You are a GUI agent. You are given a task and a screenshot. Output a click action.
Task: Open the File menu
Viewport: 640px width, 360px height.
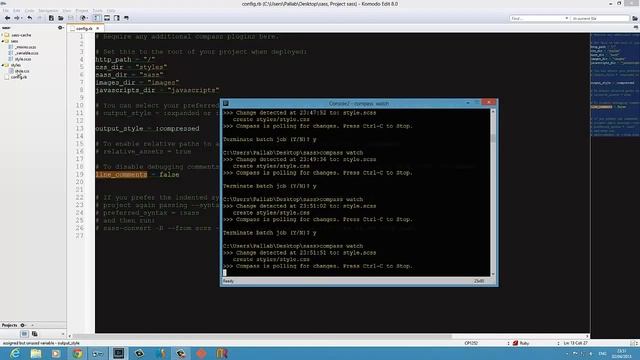(6, 11)
